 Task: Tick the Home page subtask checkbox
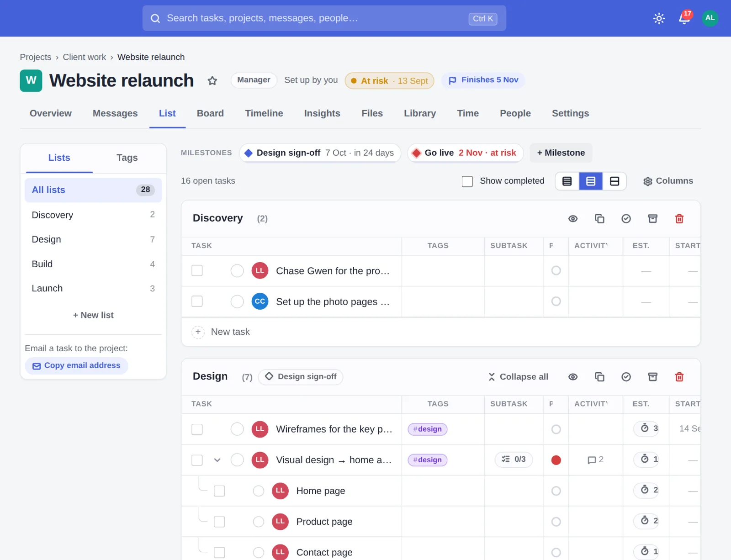tap(219, 491)
